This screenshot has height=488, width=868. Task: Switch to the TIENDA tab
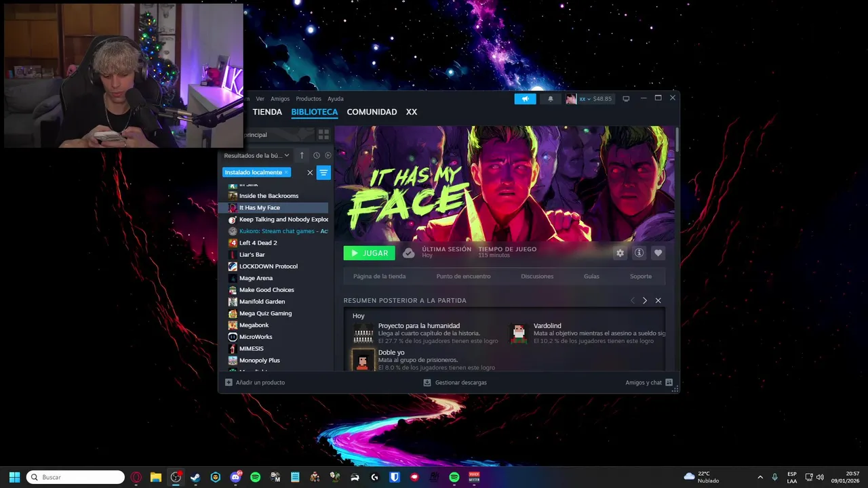click(x=267, y=112)
